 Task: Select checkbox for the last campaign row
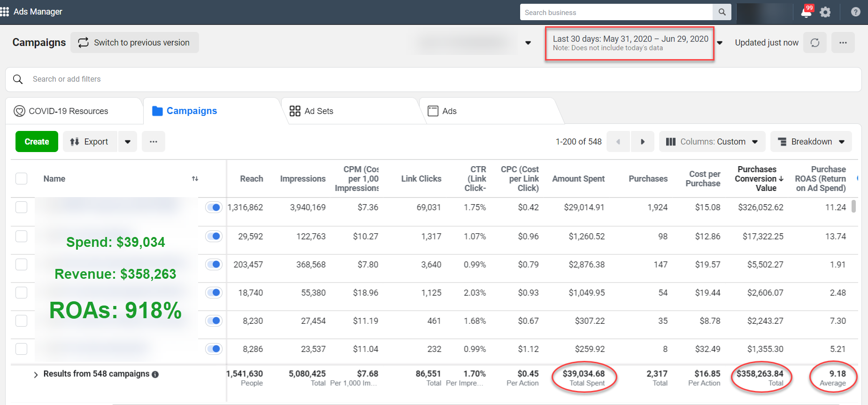click(x=22, y=349)
